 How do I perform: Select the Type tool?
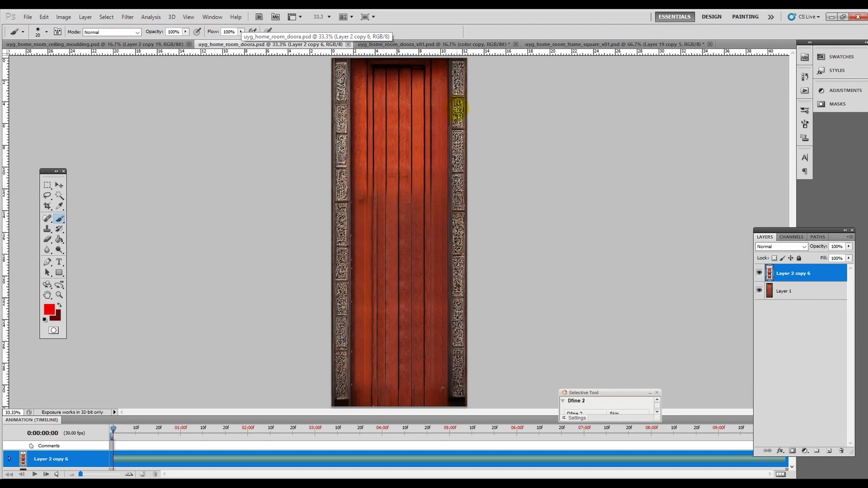pos(59,262)
